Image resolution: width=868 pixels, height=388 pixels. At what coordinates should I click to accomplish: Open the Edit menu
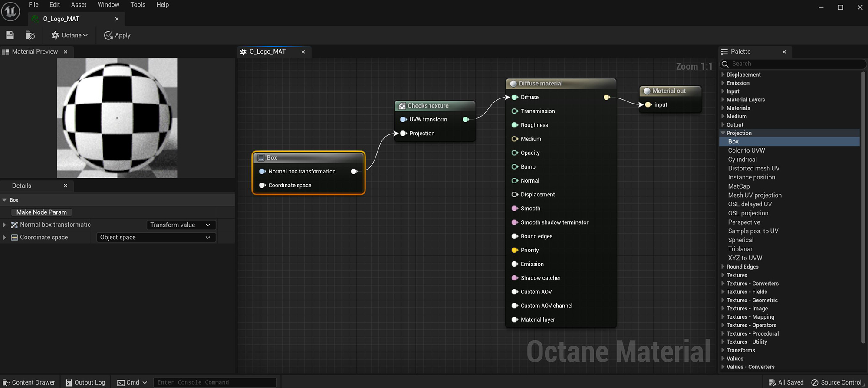pyautogui.click(x=55, y=5)
